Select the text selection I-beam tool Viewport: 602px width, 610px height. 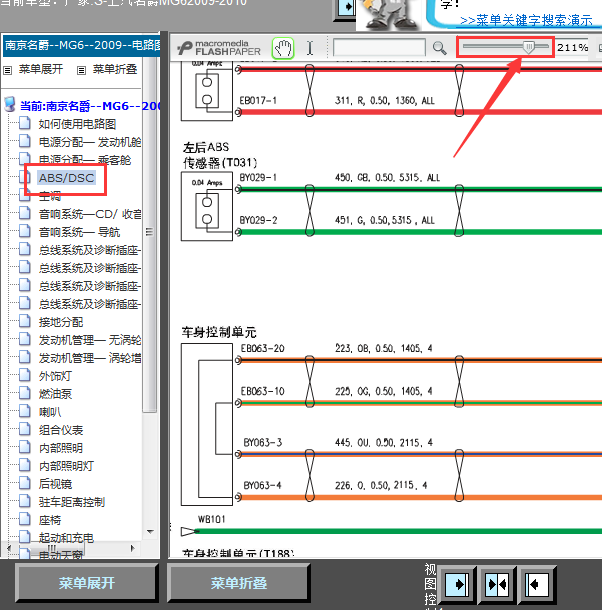pos(310,49)
